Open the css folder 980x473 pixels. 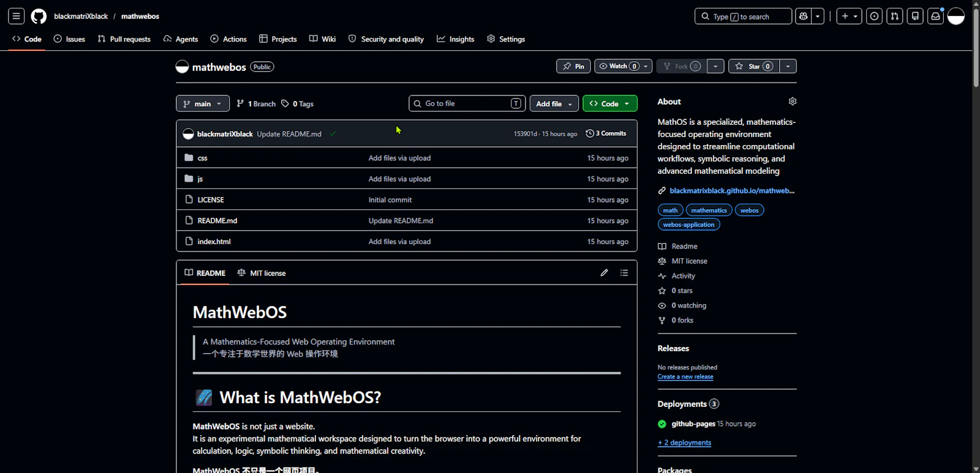click(203, 158)
